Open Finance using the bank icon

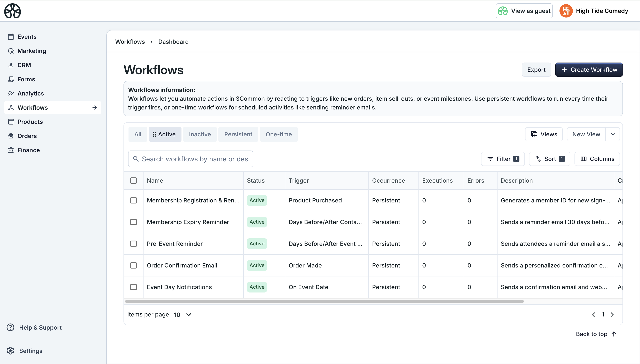pyautogui.click(x=11, y=150)
